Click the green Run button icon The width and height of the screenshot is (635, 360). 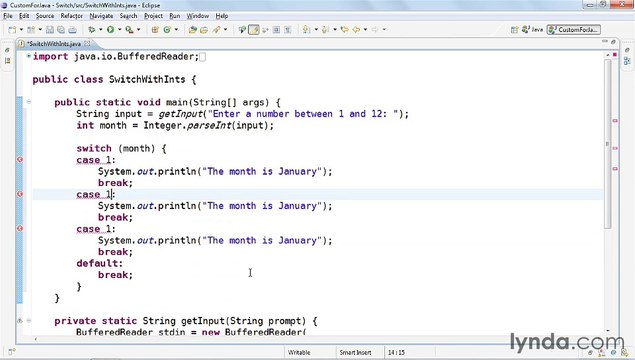point(110,30)
